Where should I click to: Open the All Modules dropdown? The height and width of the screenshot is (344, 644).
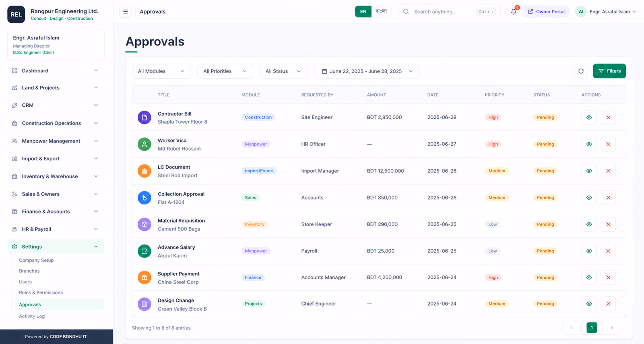click(161, 71)
